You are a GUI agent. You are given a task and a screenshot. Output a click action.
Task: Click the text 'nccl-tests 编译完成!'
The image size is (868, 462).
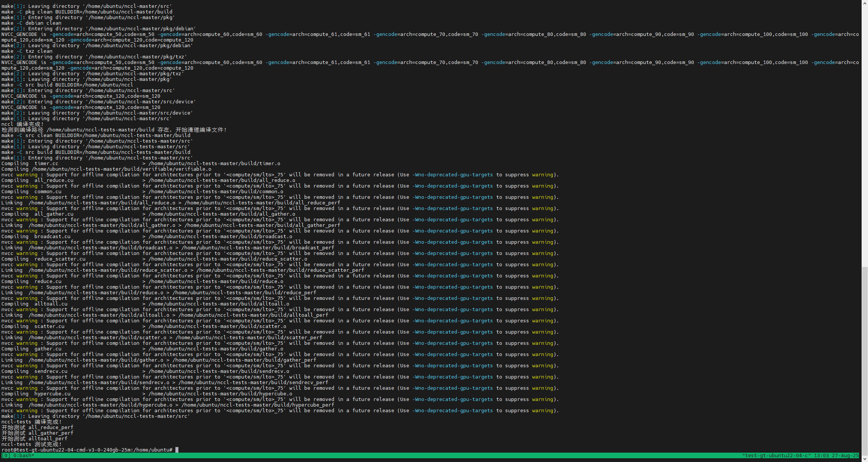31,422
